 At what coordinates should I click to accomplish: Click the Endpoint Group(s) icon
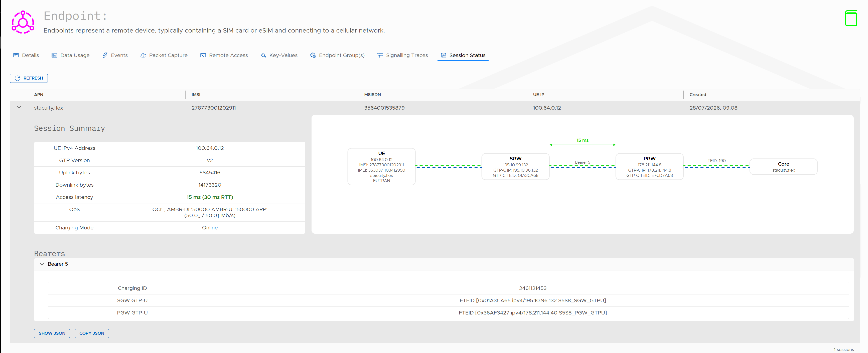click(x=313, y=55)
